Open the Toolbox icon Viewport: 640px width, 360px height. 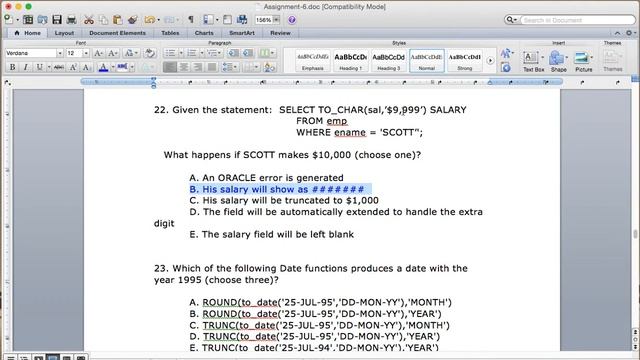click(227, 20)
